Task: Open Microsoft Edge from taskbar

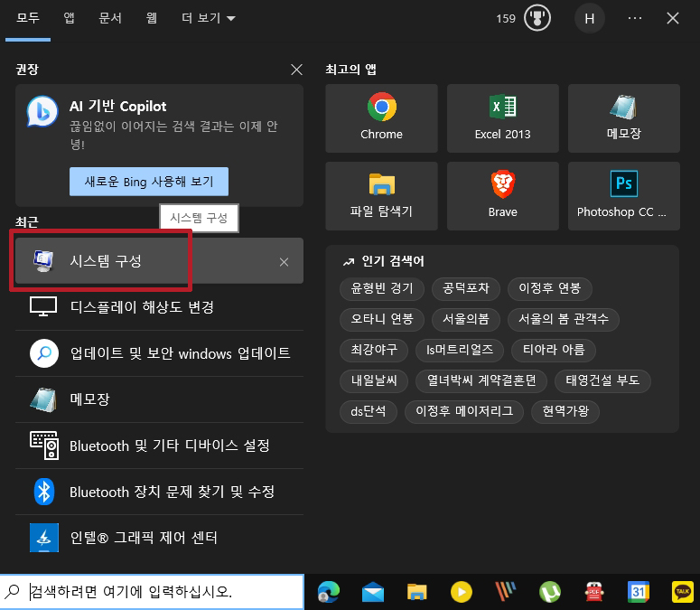Action: tap(329, 592)
